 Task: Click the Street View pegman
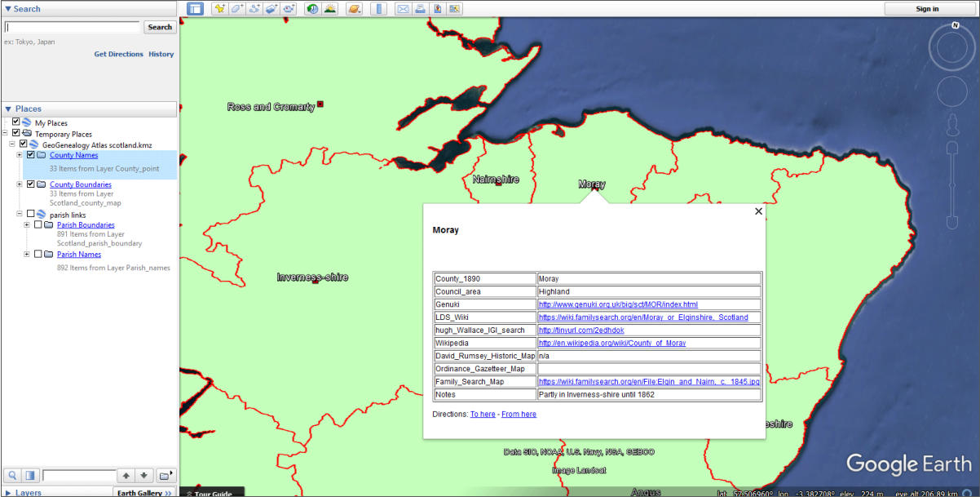click(x=952, y=126)
